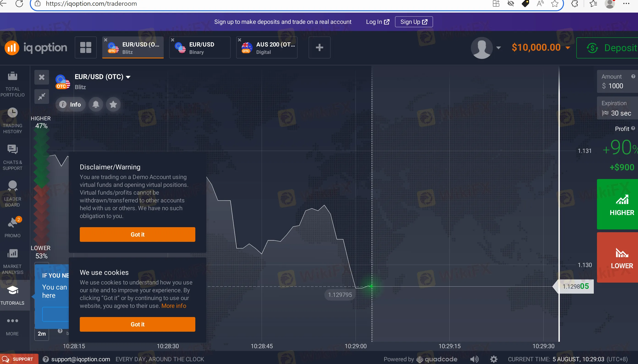The image size is (638, 364).
Task: Expand the EUR/USD (OTC) asset dropdown
Action: pyautogui.click(x=128, y=77)
